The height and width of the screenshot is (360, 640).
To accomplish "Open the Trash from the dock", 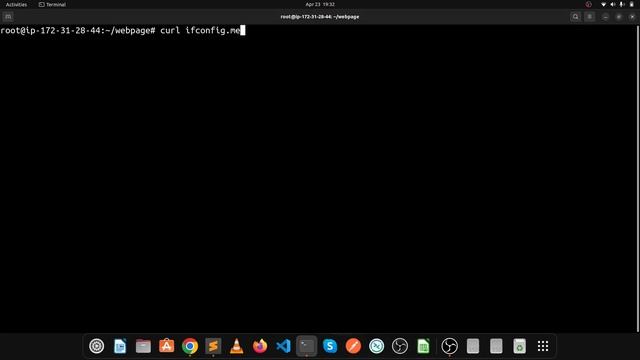I will [519, 346].
